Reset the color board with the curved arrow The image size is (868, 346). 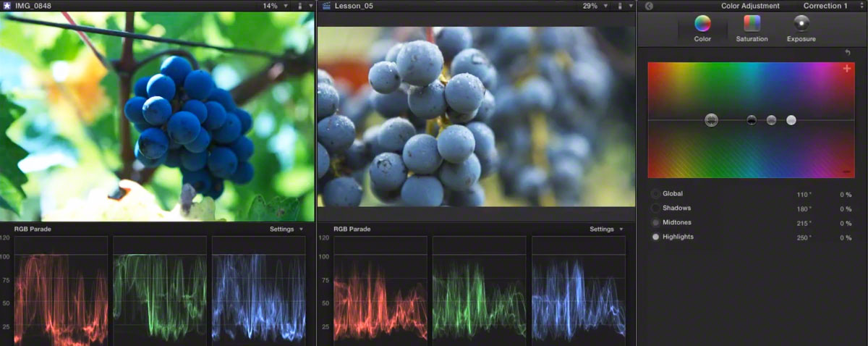click(x=848, y=53)
